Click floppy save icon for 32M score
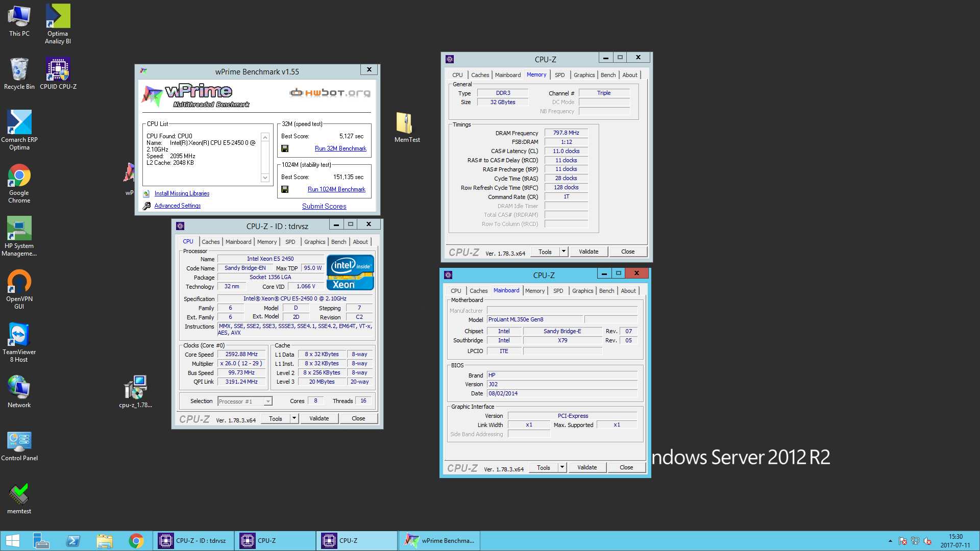 point(285,148)
